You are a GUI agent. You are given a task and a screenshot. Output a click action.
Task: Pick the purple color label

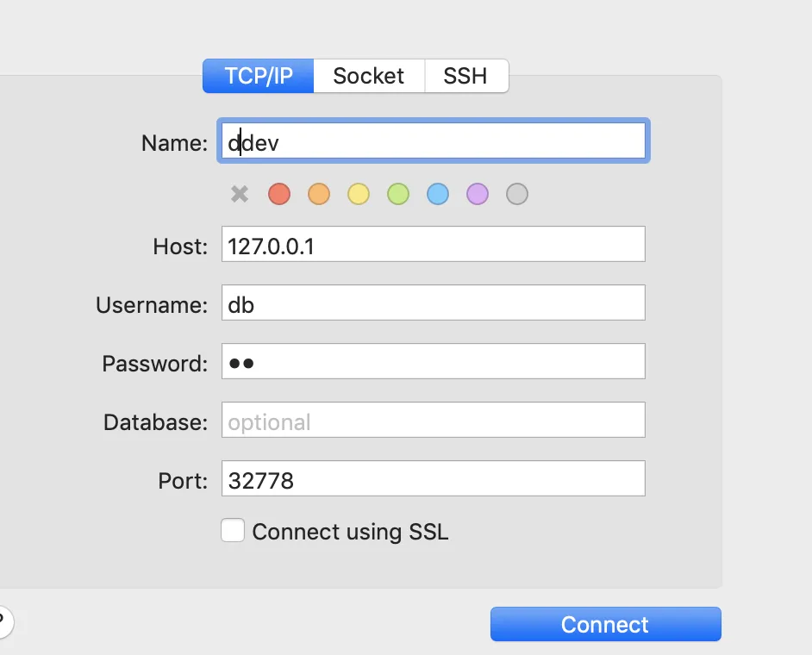478,194
